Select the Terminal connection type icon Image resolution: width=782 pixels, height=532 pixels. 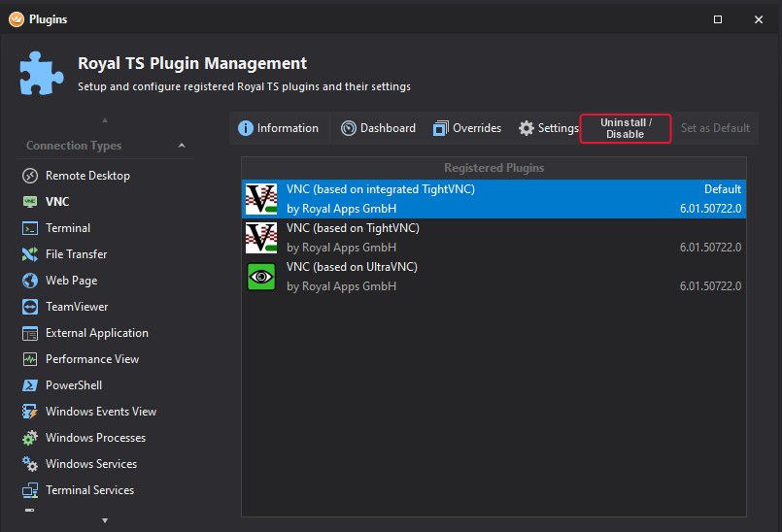click(x=29, y=228)
